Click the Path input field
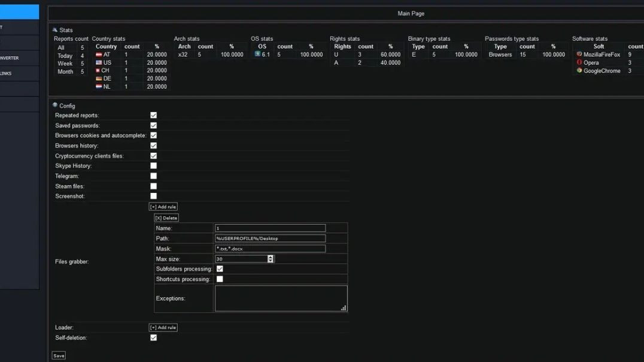The width and height of the screenshot is (644, 362). pyautogui.click(x=270, y=238)
